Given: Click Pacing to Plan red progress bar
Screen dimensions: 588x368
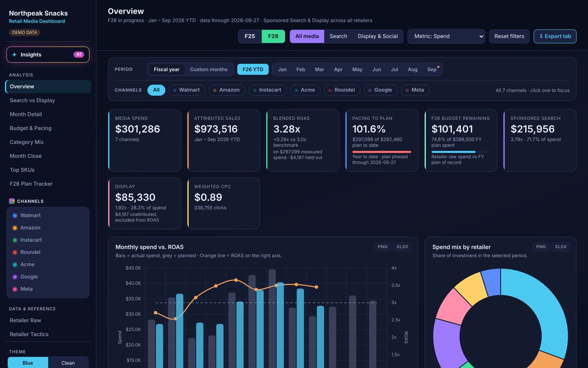Looking at the screenshot, I should tap(382, 152).
